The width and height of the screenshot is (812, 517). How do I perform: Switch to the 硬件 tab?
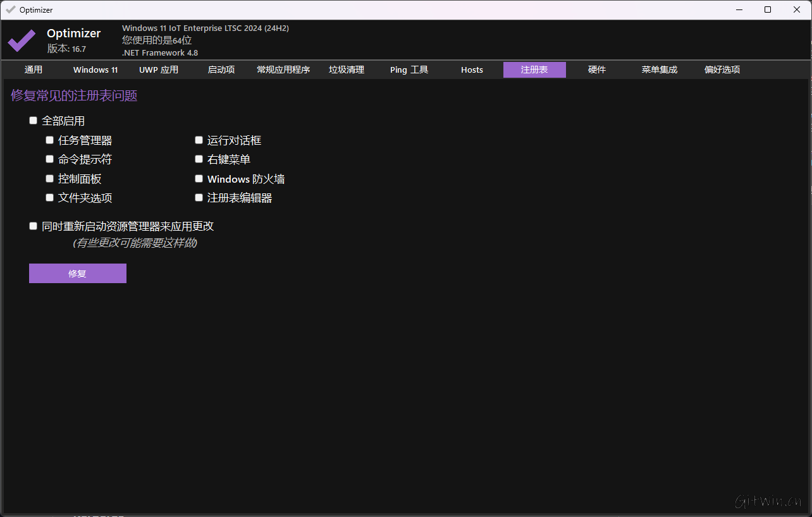pos(596,70)
